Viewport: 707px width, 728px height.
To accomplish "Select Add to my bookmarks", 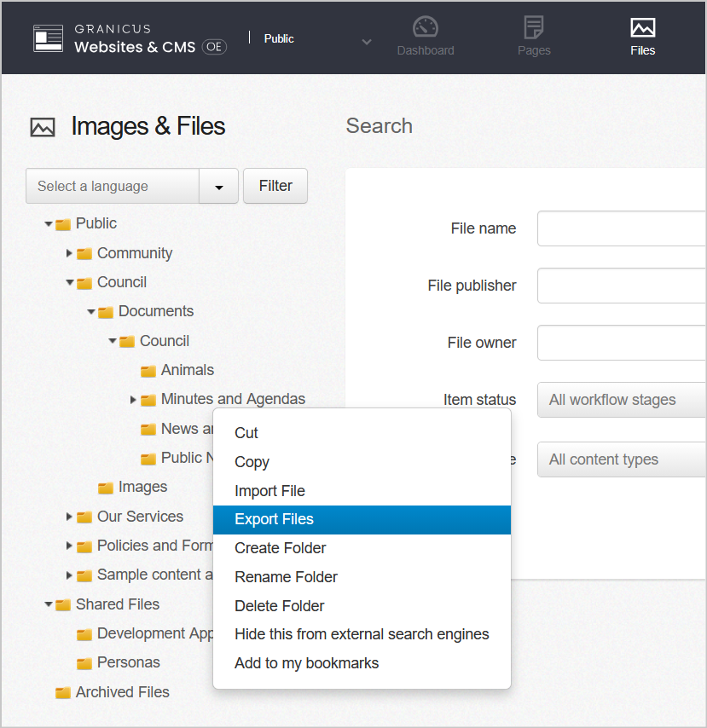I will (x=362, y=663).
